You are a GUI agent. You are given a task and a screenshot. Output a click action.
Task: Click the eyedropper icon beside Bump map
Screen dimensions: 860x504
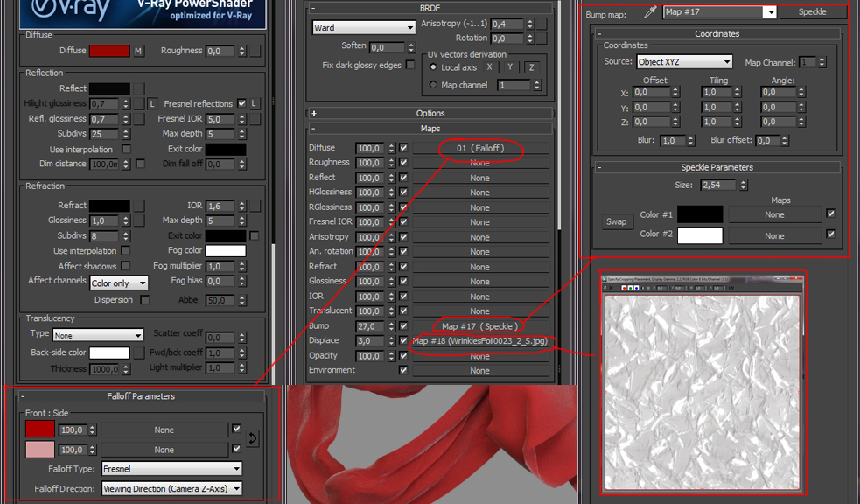tap(650, 12)
